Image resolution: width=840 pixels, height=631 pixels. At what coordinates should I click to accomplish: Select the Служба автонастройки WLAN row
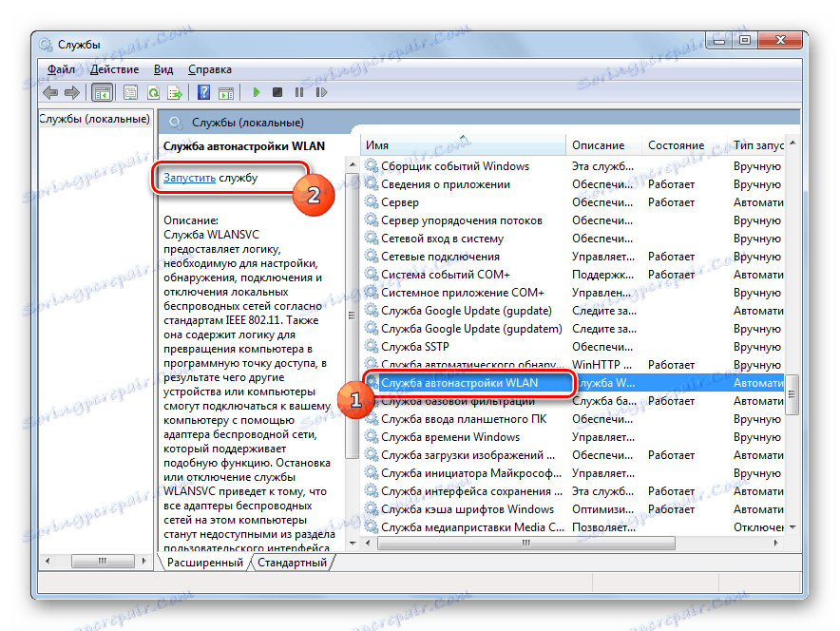[x=573, y=383]
